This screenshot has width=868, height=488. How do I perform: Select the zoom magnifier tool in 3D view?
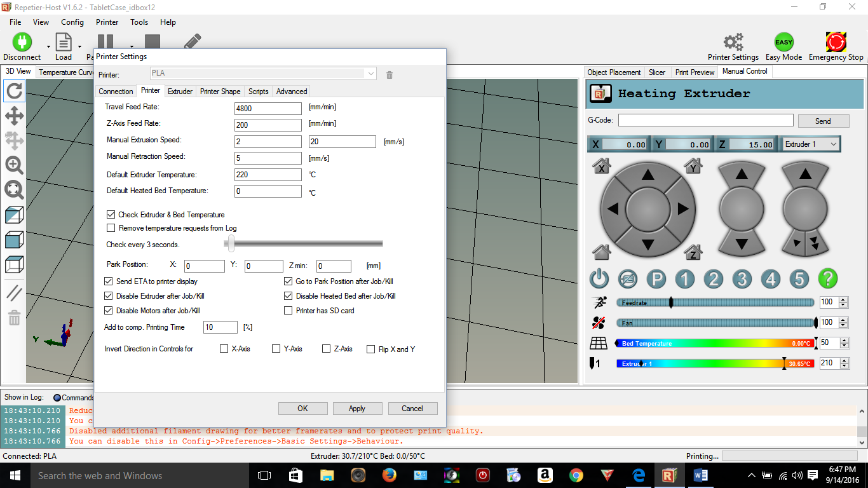pos(14,165)
